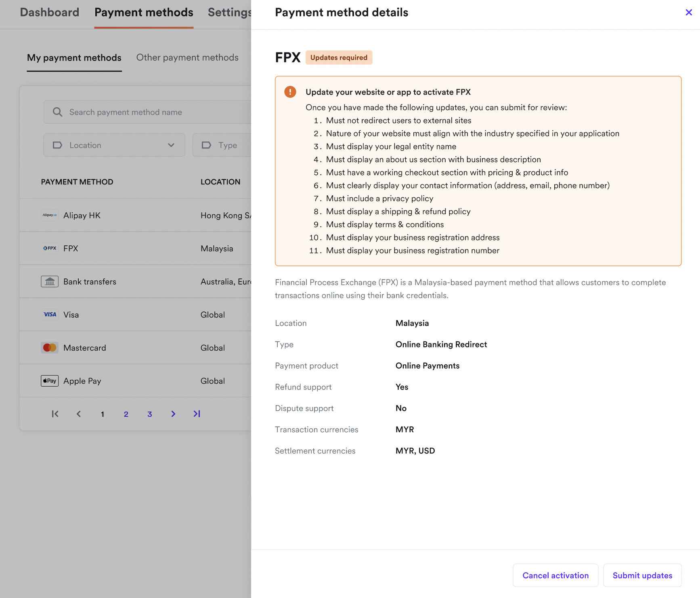700x598 pixels.
Task: Click the Bank transfers bank icon
Action: coord(49,281)
